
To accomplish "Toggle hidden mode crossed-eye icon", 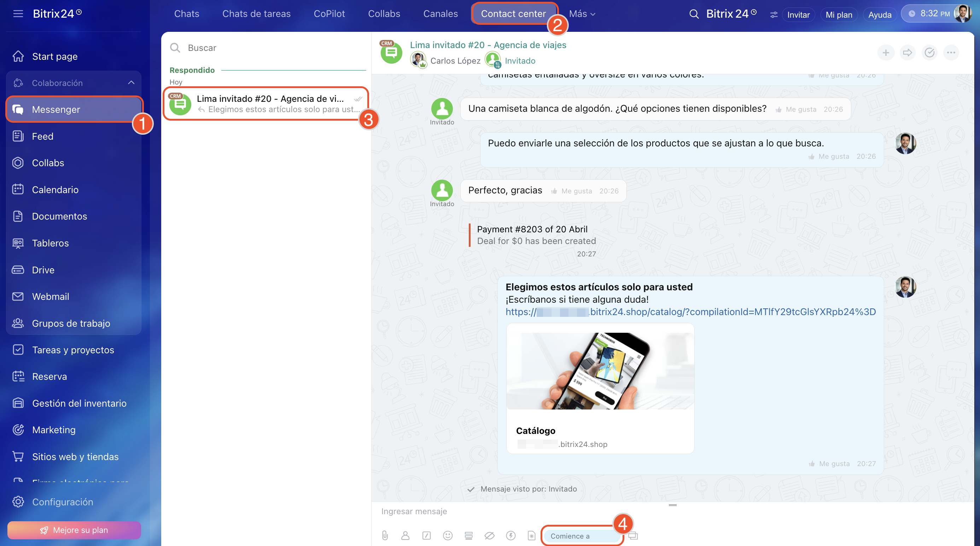I will pyautogui.click(x=489, y=536).
